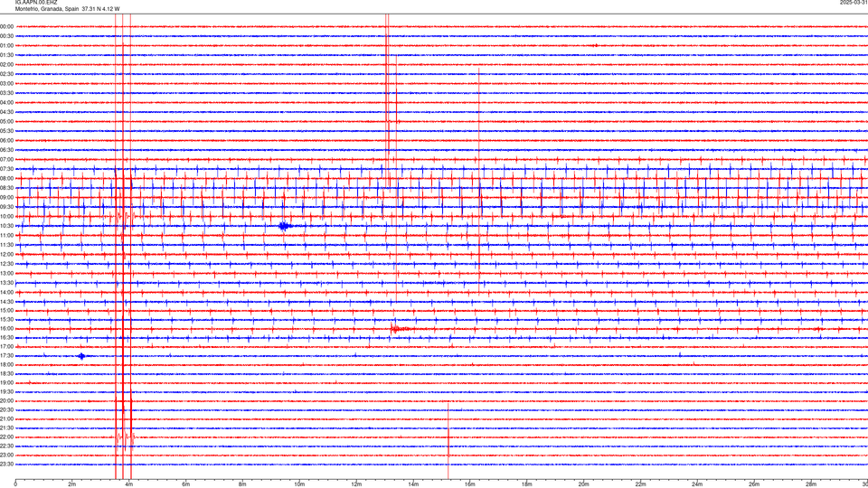Select the 03:00 trace time label
The width and height of the screenshot is (868, 488).
7,83
